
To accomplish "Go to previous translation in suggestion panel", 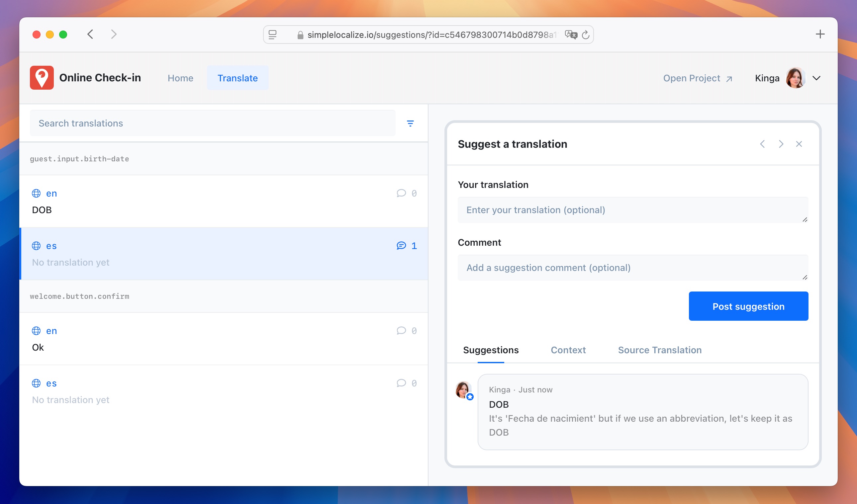I will 762,144.
